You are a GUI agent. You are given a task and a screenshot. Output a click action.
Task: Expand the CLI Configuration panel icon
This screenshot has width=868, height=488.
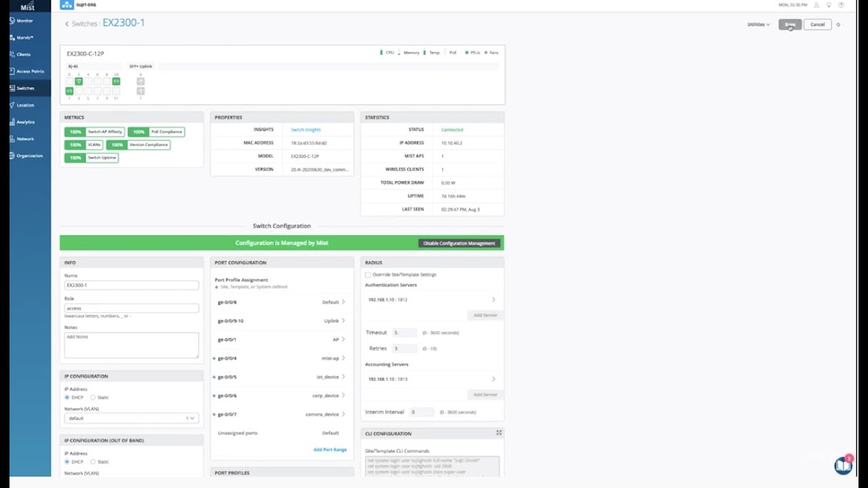click(499, 432)
